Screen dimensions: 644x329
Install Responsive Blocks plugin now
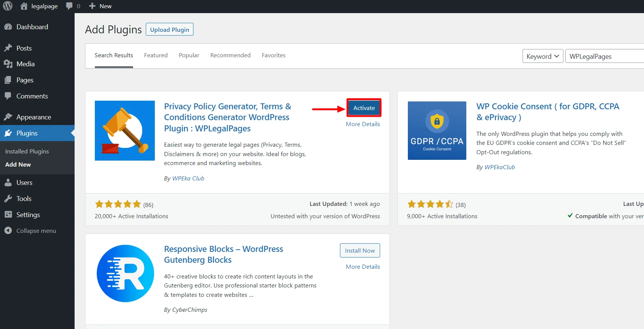click(359, 250)
